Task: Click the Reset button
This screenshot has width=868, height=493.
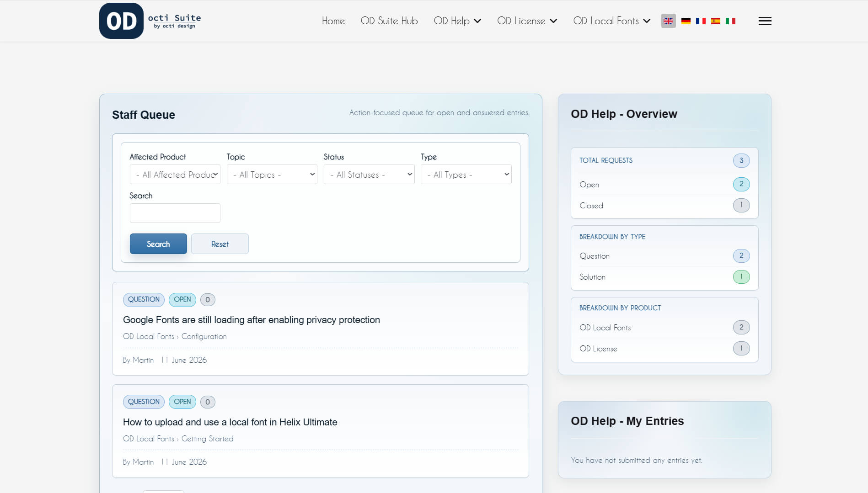Action: (x=220, y=244)
